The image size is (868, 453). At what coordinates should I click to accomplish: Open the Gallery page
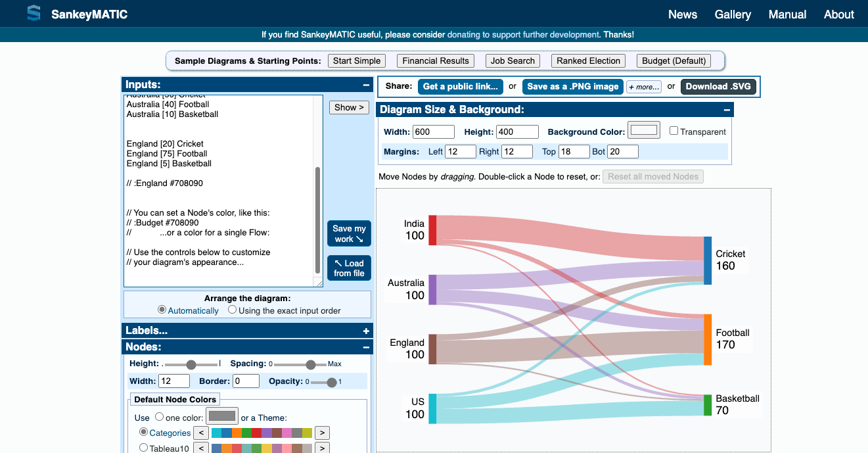click(x=732, y=14)
